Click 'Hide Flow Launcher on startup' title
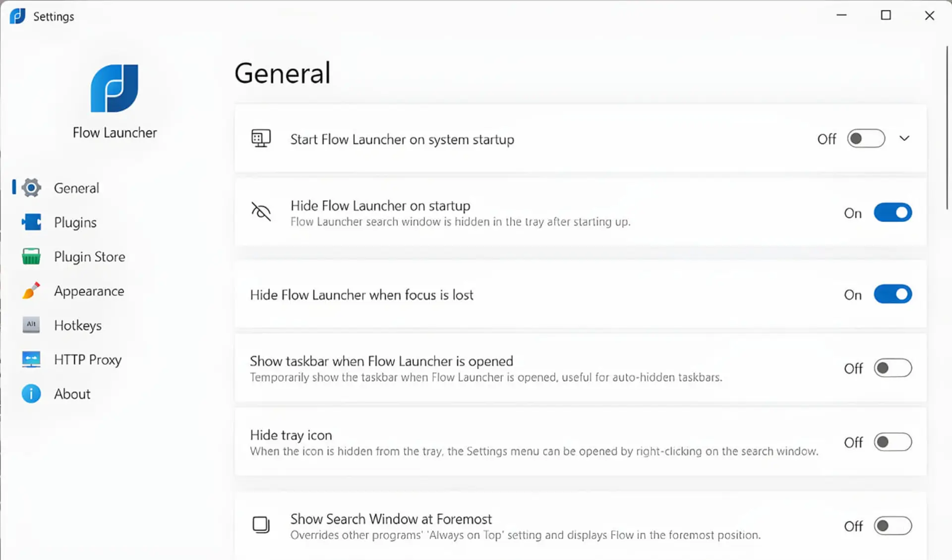 (x=380, y=205)
